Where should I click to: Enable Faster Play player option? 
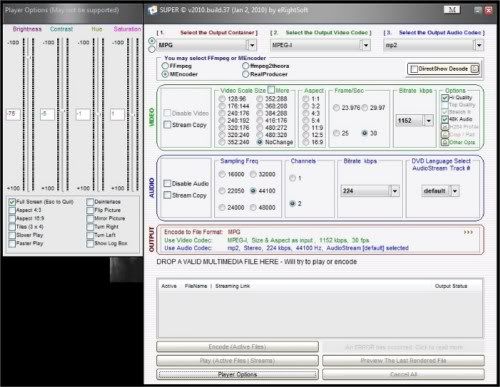[12, 243]
